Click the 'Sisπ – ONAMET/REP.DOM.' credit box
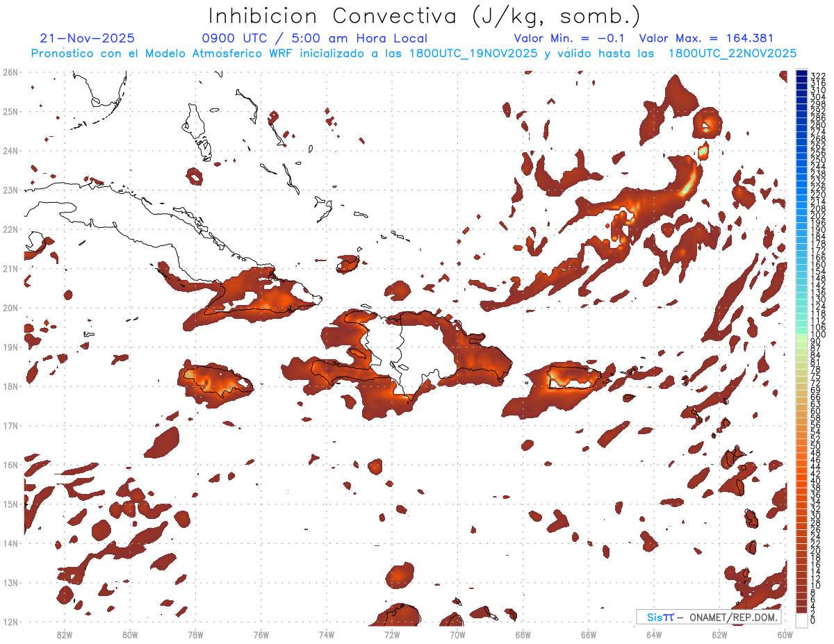 [x=708, y=617]
